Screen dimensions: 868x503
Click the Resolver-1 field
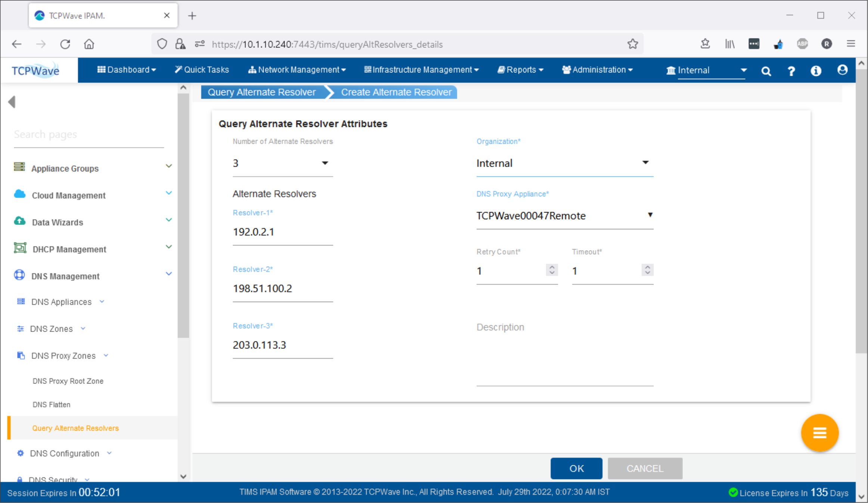click(x=283, y=232)
